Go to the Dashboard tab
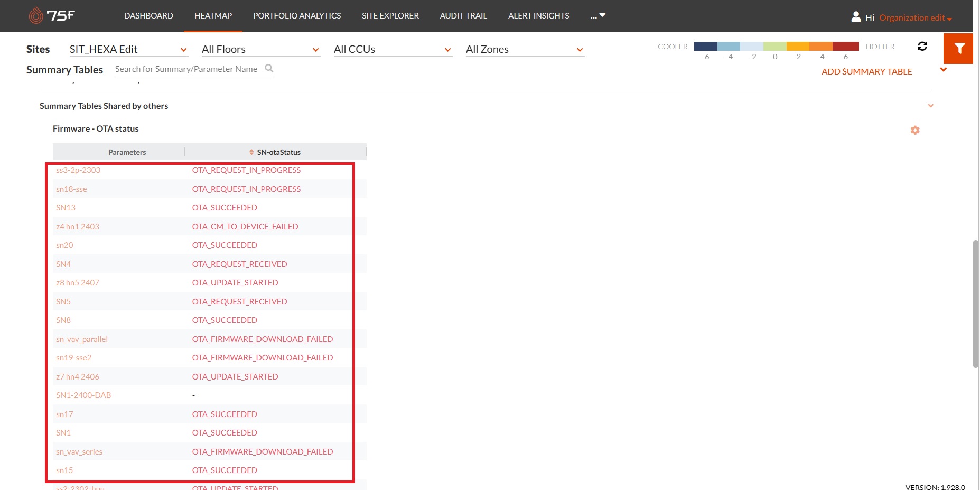Image resolution: width=980 pixels, height=490 pixels. click(x=148, y=16)
